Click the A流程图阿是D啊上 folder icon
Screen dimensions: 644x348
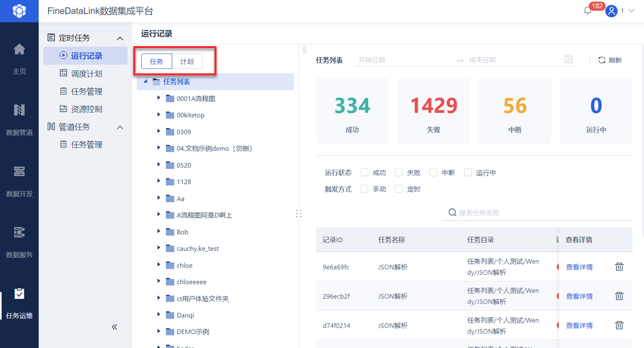point(170,215)
